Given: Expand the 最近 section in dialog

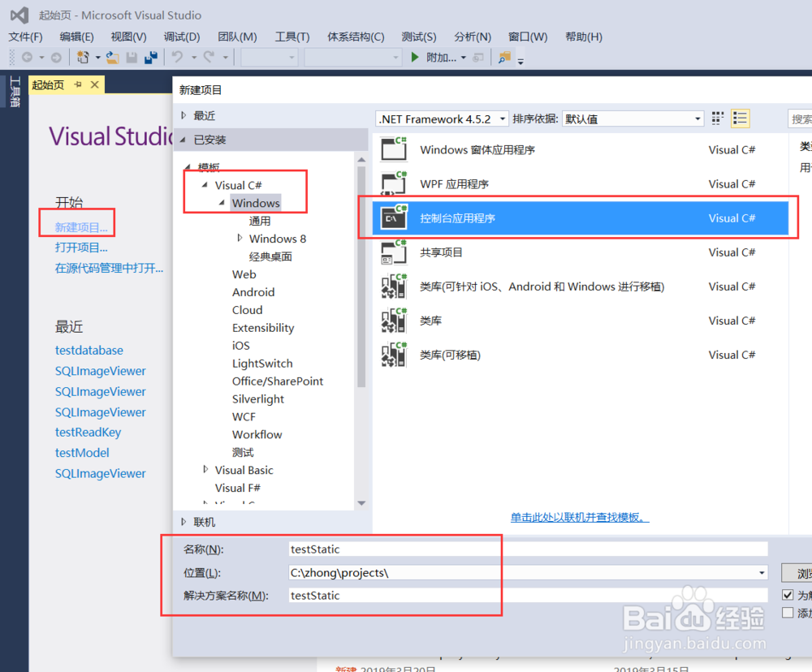Looking at the screenshot, I should [x=184, y=115].
